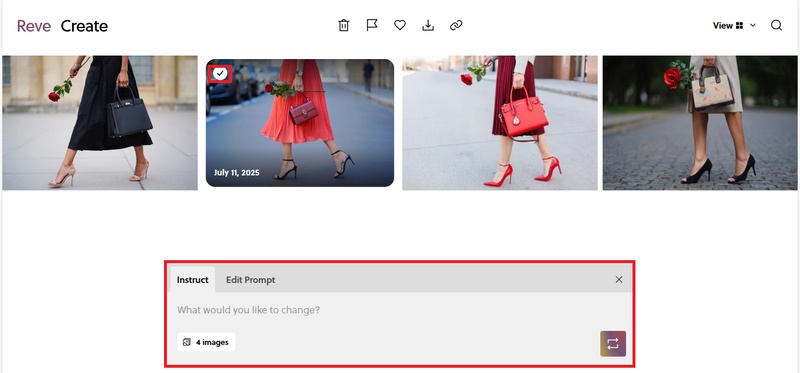800x373 pixels.
Task: Click the 4 images count button
Action: point(206,342)
